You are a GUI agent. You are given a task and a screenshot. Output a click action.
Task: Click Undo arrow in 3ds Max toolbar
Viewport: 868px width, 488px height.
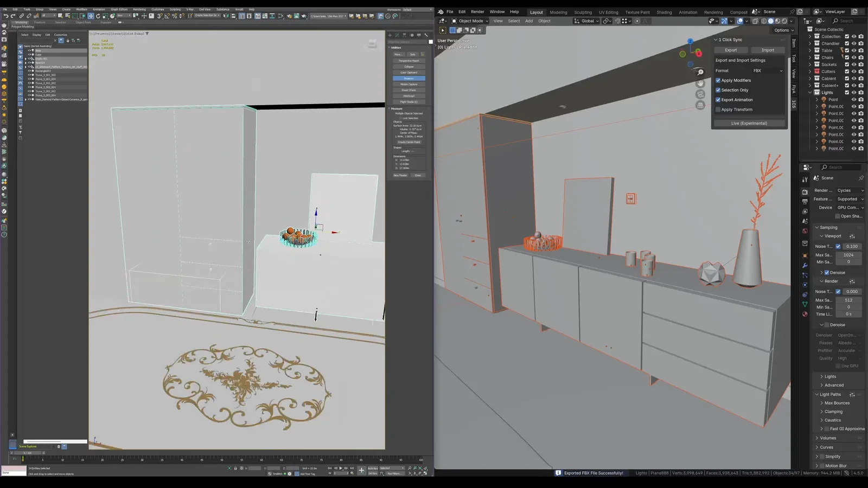pos(6,16)
